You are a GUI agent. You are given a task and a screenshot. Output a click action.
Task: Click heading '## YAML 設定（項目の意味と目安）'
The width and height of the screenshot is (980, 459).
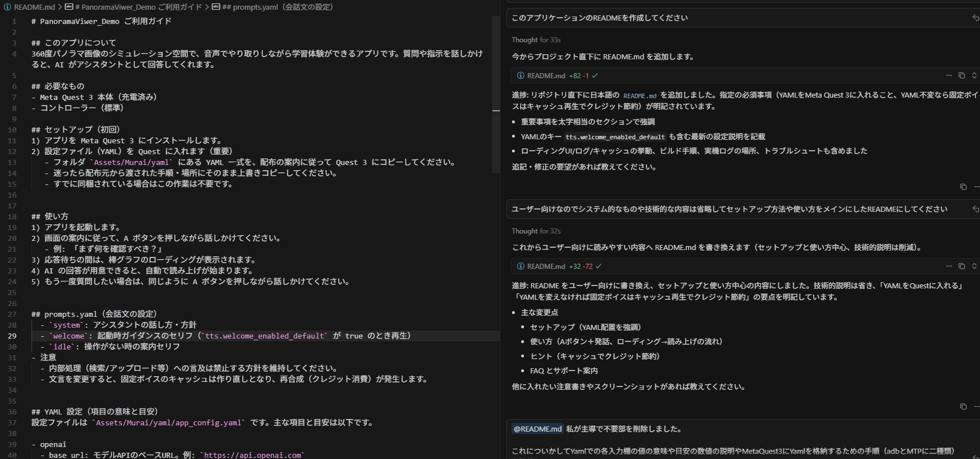[x=95, y=412]
